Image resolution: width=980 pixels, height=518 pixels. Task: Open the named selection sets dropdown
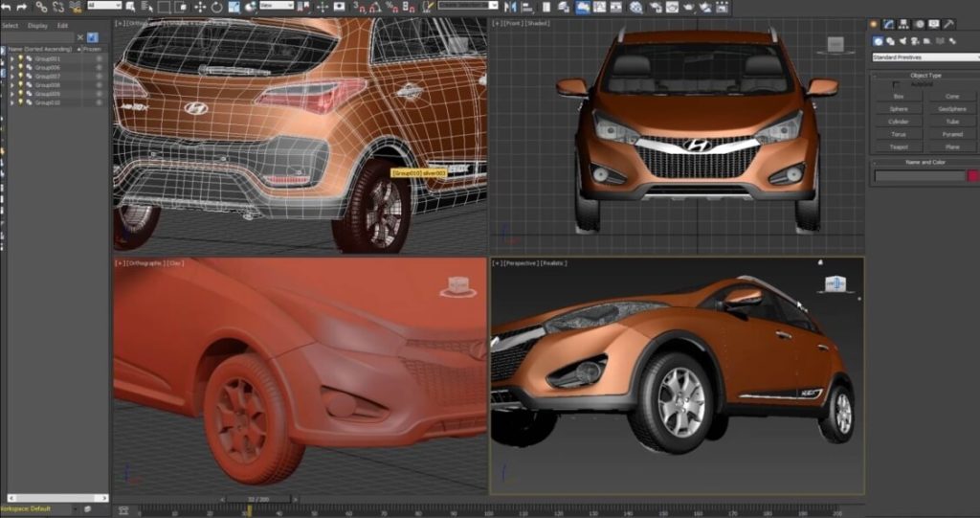467,5
